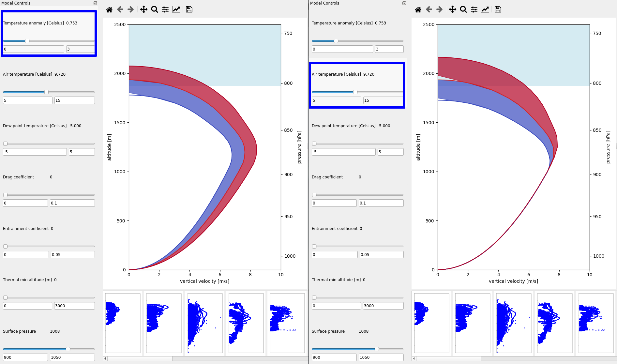Click left panel Dew point minimum field -5
Viewport: 617px width, 364px height.
pyautogui.click(x=35, y=152)
